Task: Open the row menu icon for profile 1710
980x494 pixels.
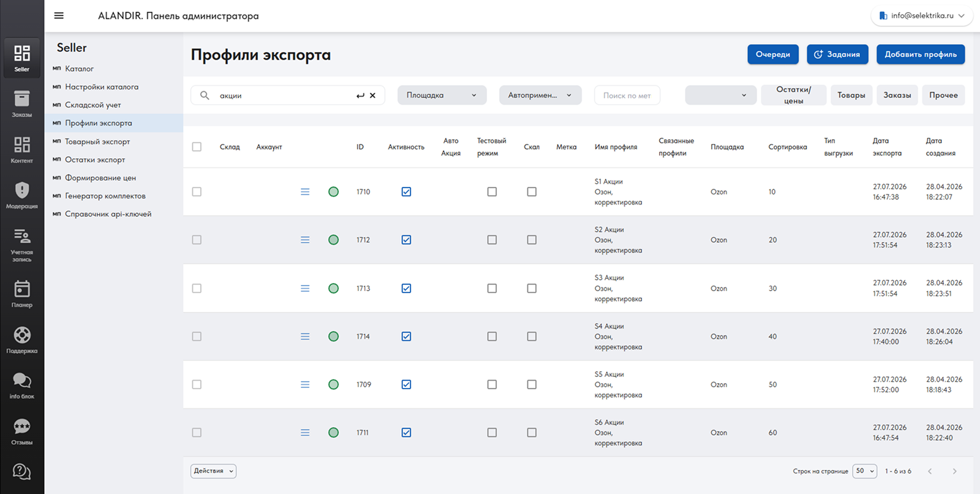Action: [x=305, y=192]
